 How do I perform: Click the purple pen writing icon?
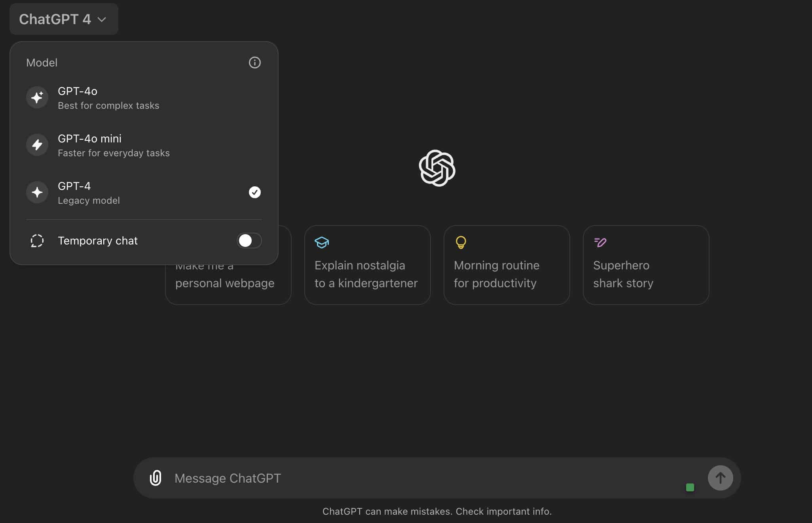tap(600, 242)
